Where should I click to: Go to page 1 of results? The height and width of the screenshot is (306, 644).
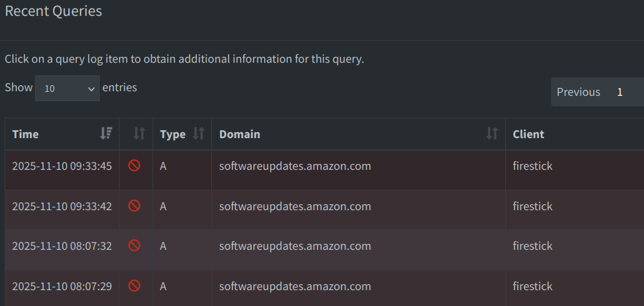pyautogui.click(x=620, y=92)
